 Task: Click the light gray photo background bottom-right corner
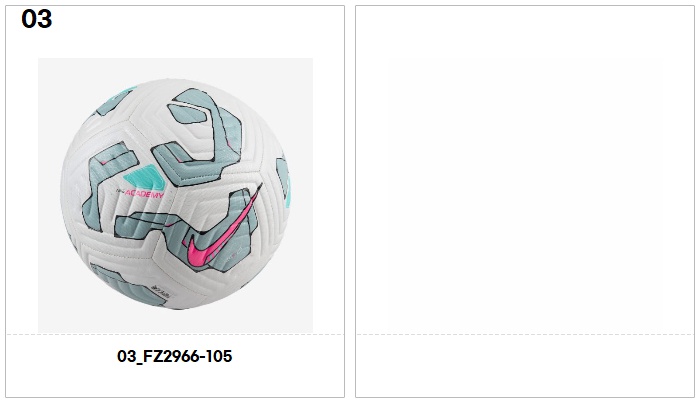click(301, 321)
